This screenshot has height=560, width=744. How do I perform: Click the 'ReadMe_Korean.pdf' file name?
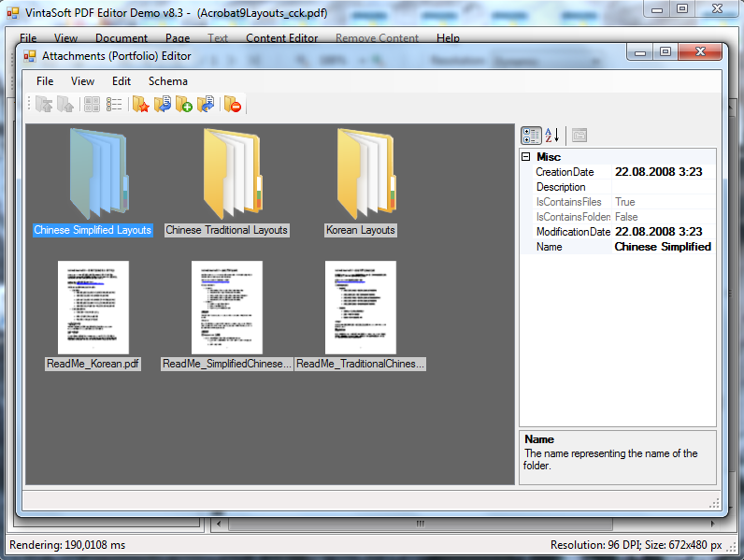pyautogui.click(x=93, y=364)
